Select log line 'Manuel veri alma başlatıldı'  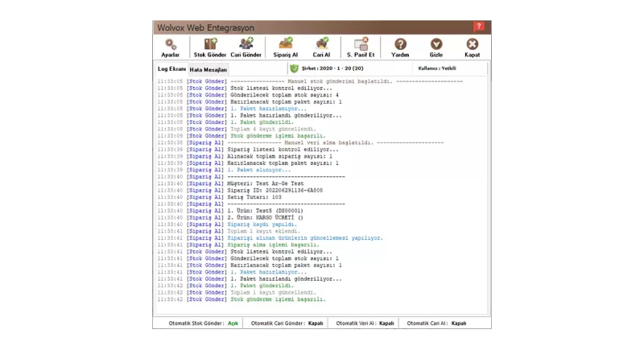click(300, 142)
